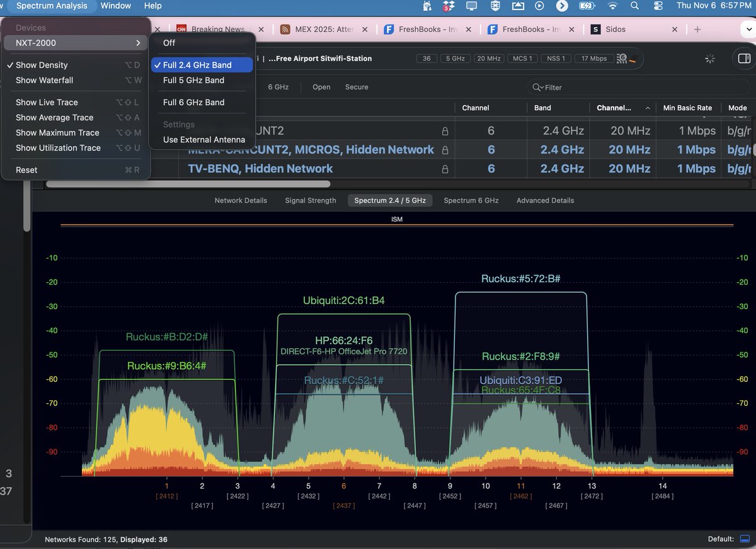Select Full 2.4 GHz Band option
The image size is (756, 549).
(202, 65)
